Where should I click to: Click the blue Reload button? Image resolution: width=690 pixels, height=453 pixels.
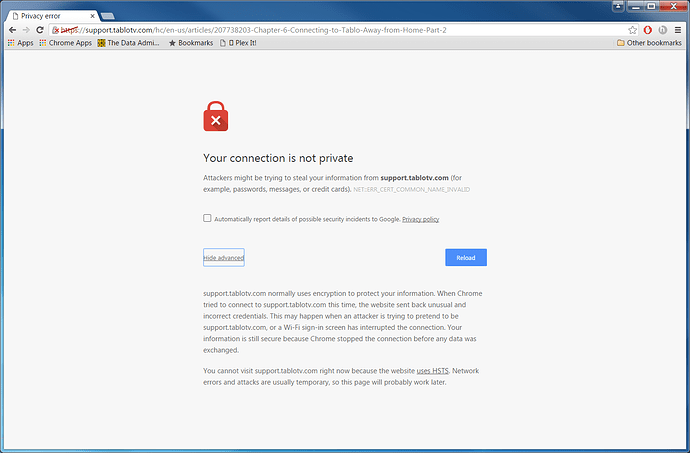(x=466, y=258)
